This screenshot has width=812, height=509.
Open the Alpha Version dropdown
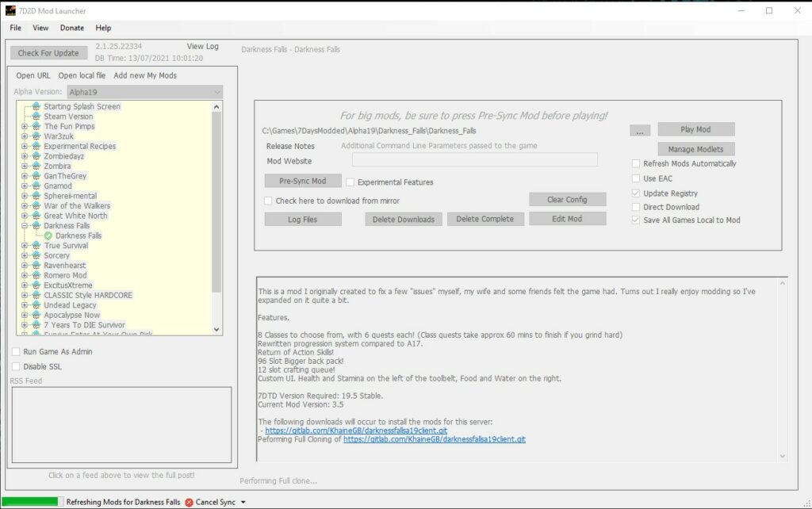pyautogui.click(x=145, y=92)
